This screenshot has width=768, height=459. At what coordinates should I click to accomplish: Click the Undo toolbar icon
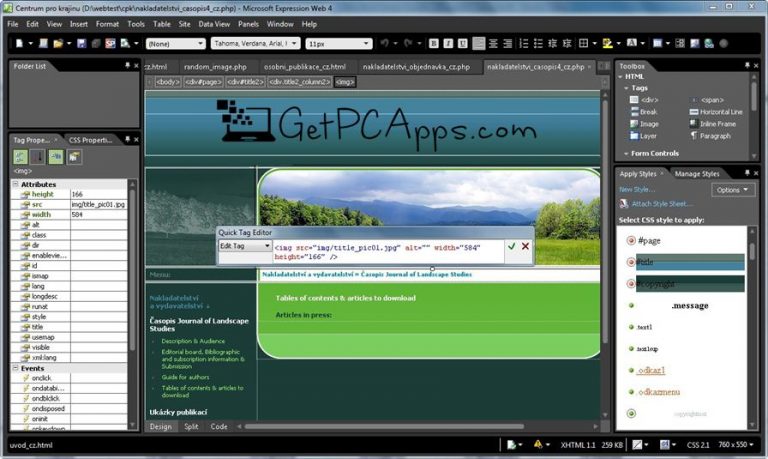pos(384,44)
